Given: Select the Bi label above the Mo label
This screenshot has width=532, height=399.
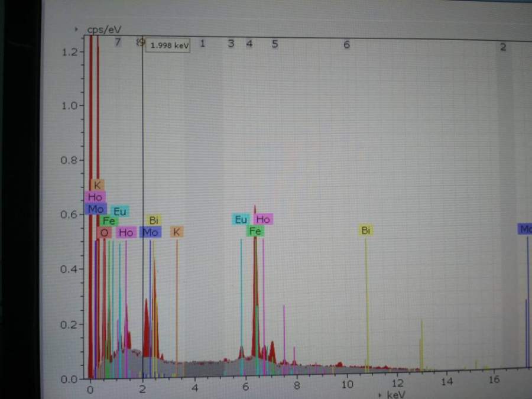Looking at the screenshot, I should (x=154, y=220).
